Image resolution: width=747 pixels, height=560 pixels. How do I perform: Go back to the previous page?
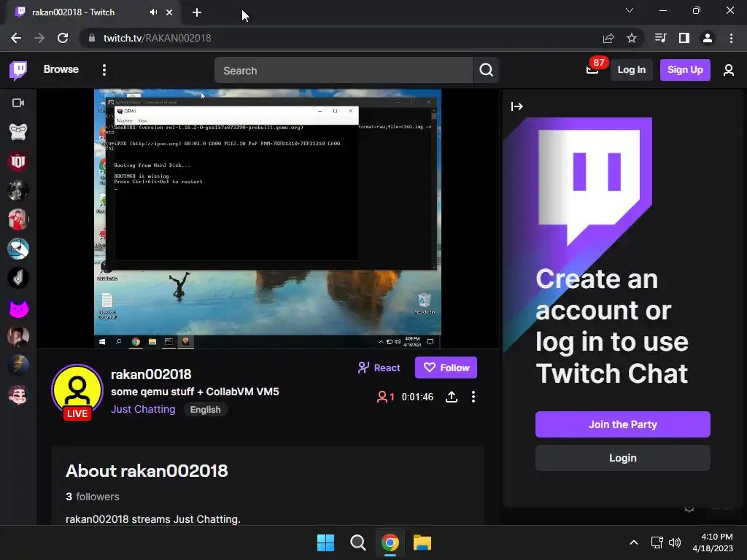(16, 38)
